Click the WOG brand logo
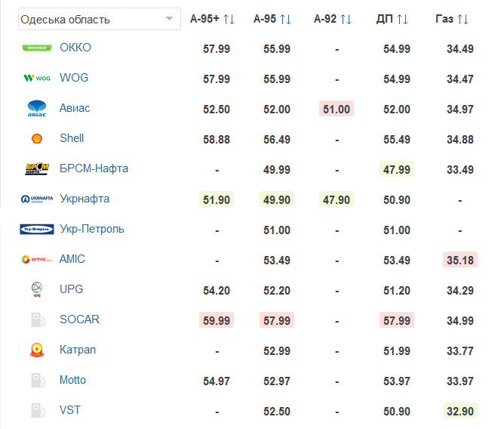 (37, 78)
